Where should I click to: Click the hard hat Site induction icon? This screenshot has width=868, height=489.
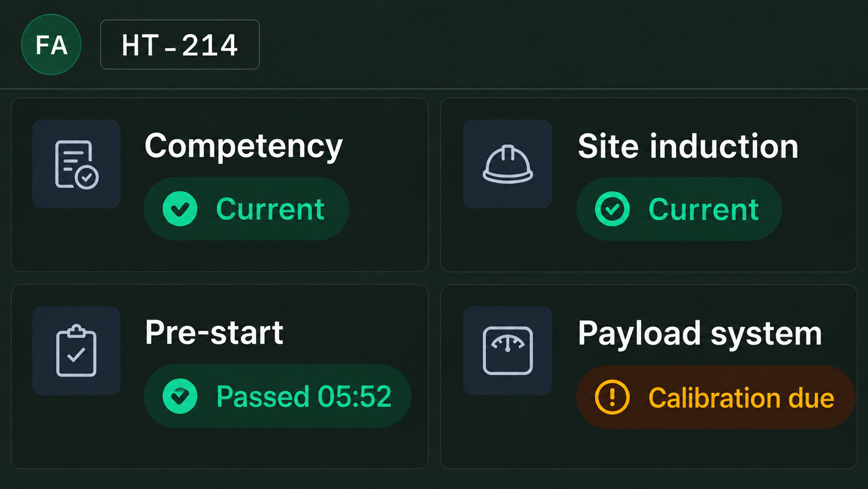[507, 164]
